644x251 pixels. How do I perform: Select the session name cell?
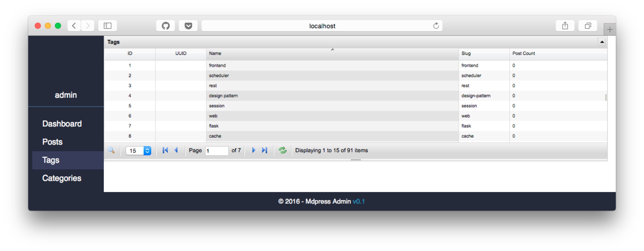click(332, 106)
